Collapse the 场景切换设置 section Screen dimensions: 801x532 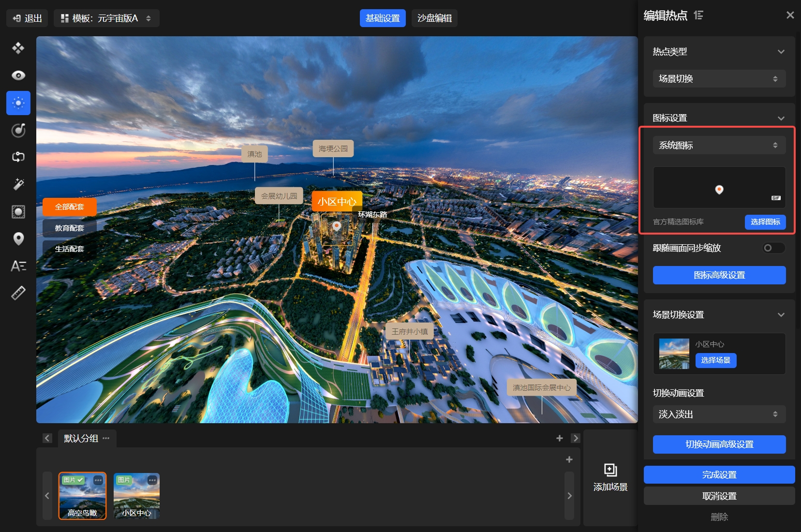point(781,315)
